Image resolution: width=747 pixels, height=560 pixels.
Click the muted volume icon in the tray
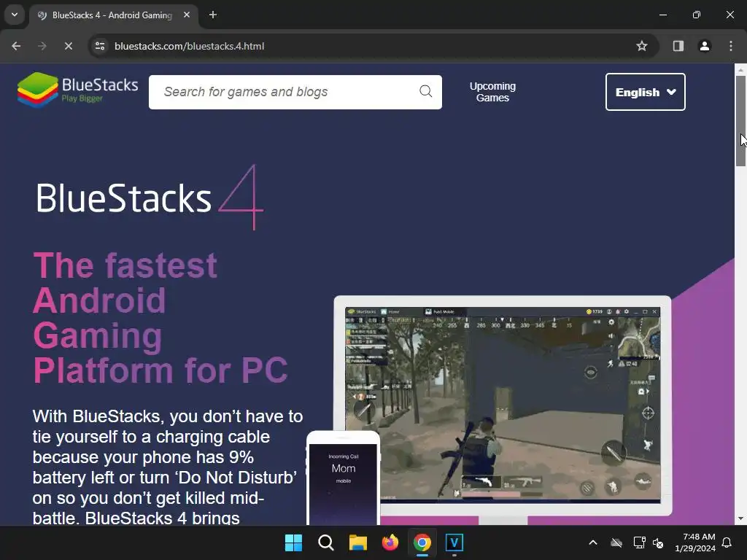click(659, 542)
